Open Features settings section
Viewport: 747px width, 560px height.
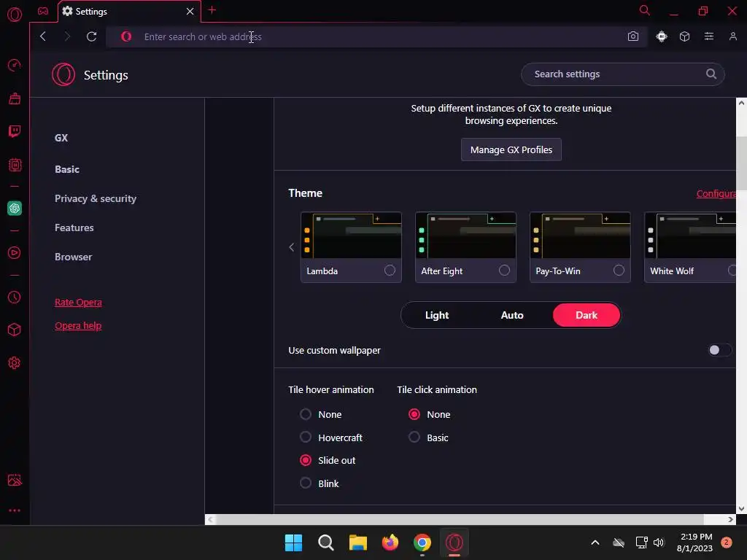coord(74,227)
